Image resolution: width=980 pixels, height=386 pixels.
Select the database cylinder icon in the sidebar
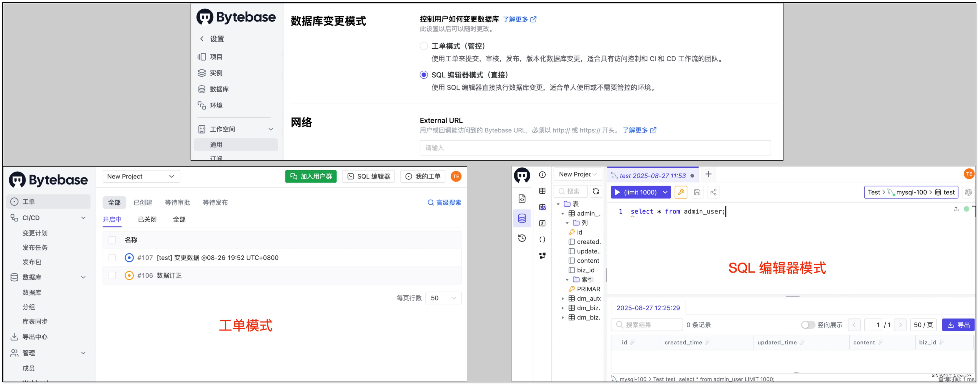[522, 218]
